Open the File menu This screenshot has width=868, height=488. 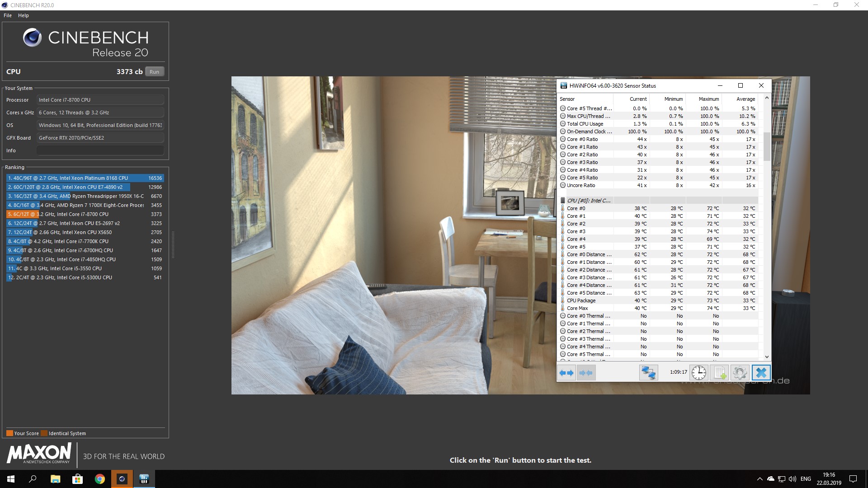tap(8, 15)
